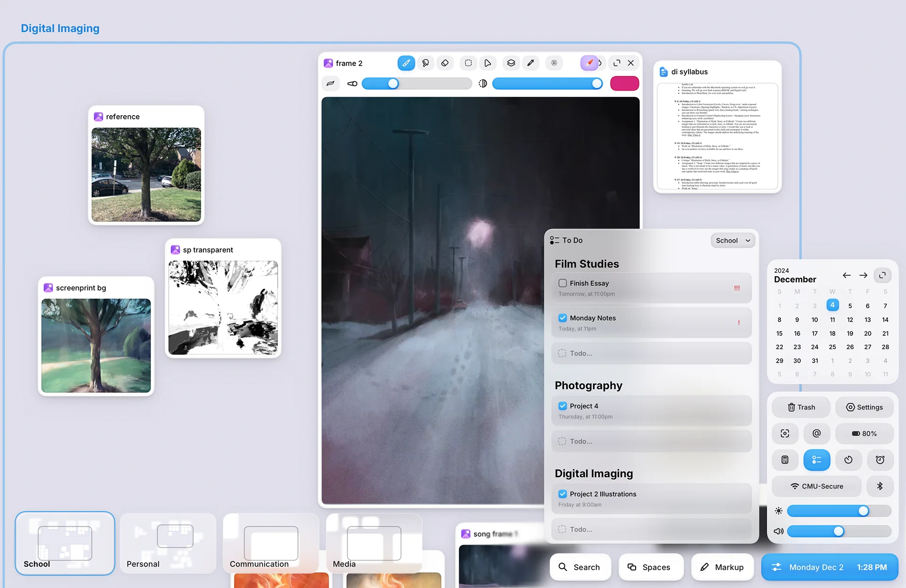This screenshot has width=906, height=588.
Task: Expand the calendar widget
Action: point(882,275)
